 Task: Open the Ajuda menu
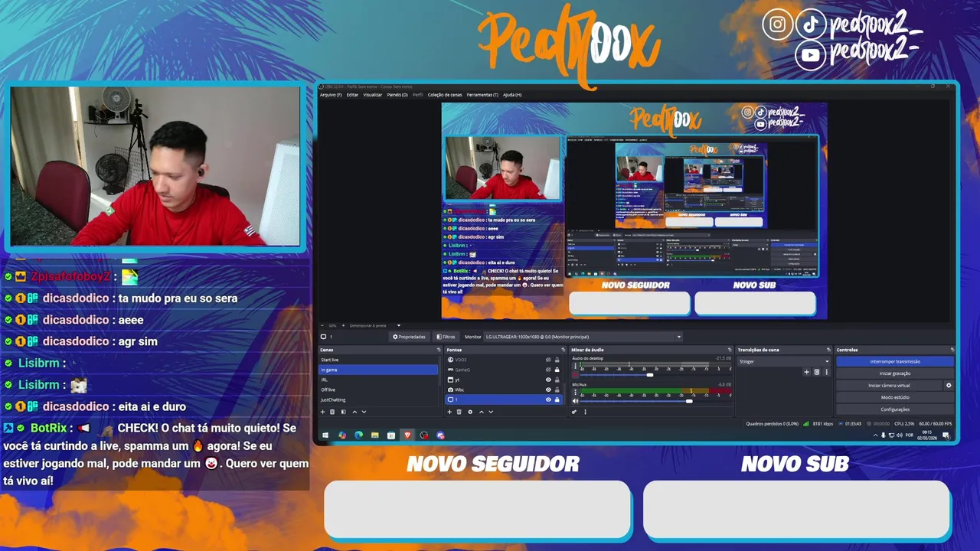tap(512, 95)
